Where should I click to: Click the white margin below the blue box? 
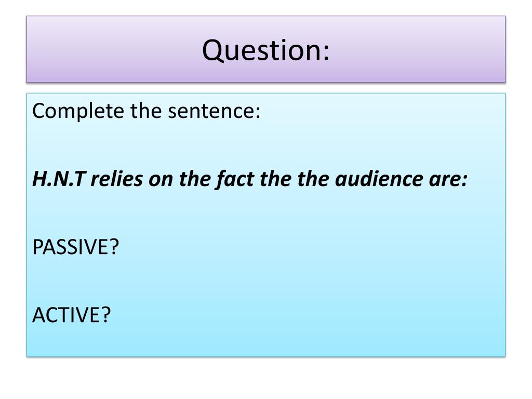[265, 377]
